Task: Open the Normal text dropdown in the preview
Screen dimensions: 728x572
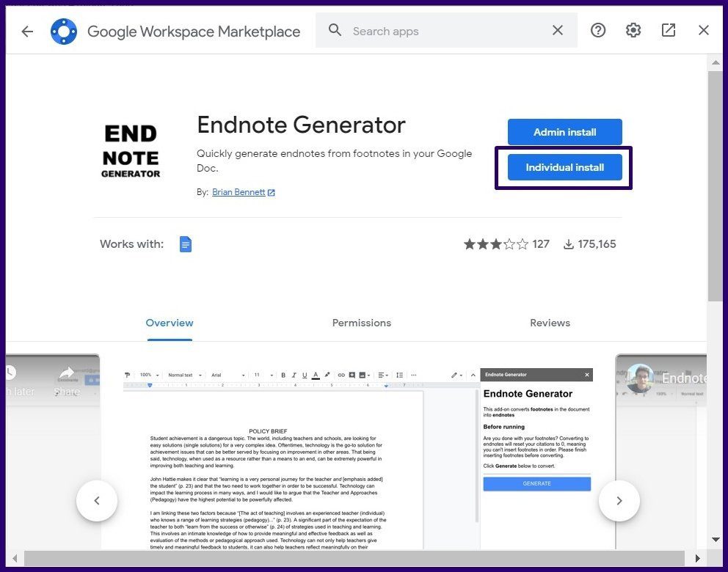Action: coord(185,375)
